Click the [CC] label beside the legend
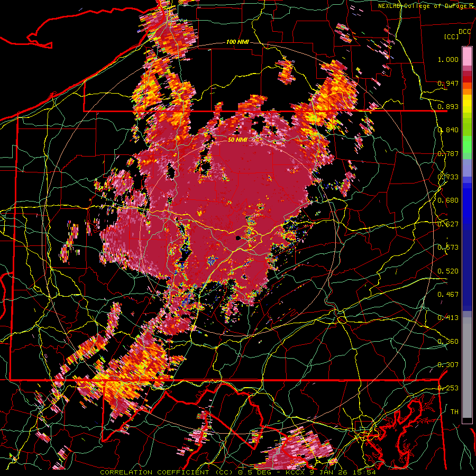Screen dimensions: 476x476 (x=452, y=36)
